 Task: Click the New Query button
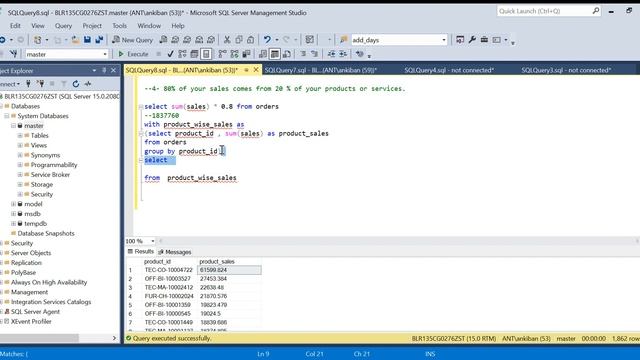pos(133,40)
